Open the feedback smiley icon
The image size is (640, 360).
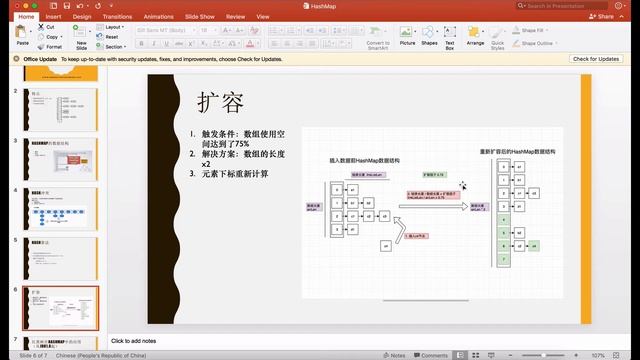[618, 6]
